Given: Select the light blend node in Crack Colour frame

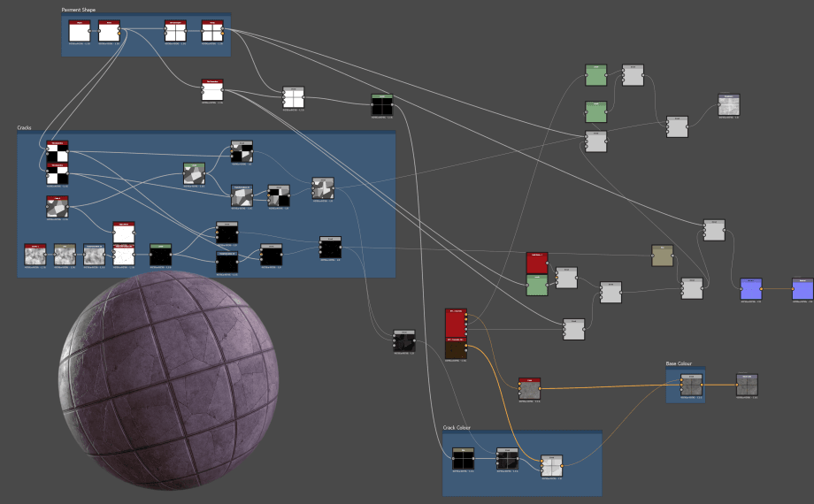Looking at the screenshot, I should coord(551,466).
